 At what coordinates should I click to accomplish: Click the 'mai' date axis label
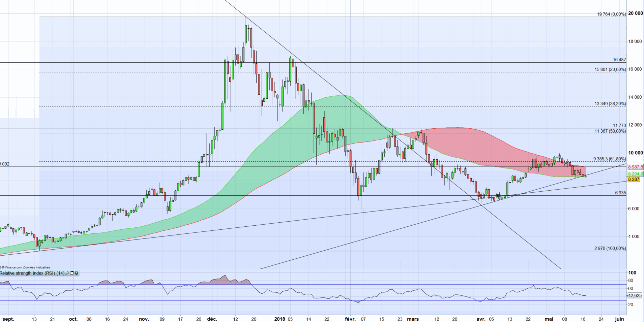[x=549, y=319]
